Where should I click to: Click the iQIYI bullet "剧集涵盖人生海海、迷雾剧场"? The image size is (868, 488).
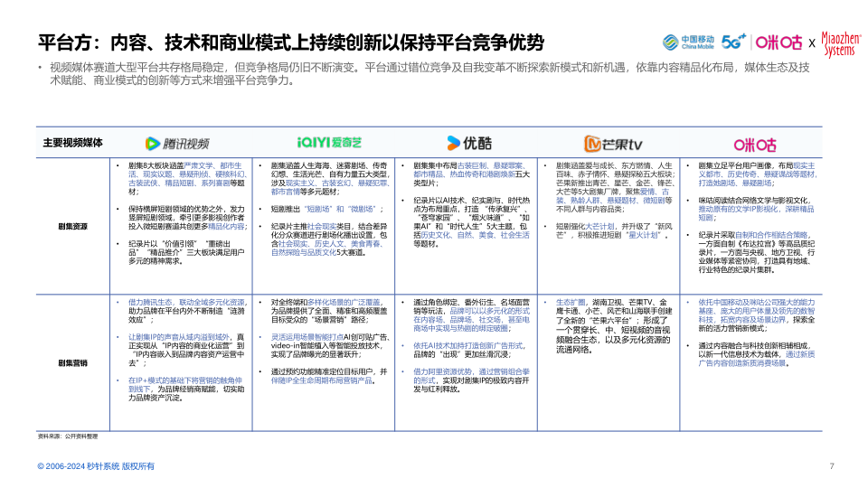tap(329, 178)
